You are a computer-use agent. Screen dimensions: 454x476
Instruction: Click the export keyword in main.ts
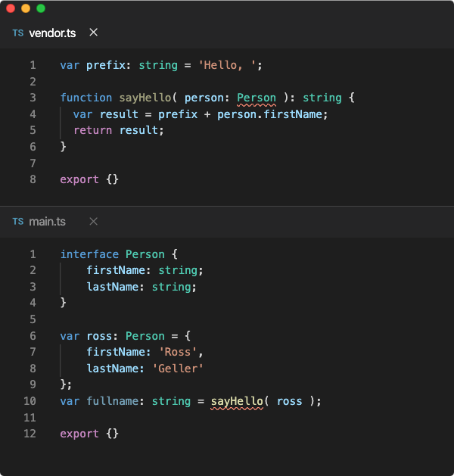coord(79,434)
